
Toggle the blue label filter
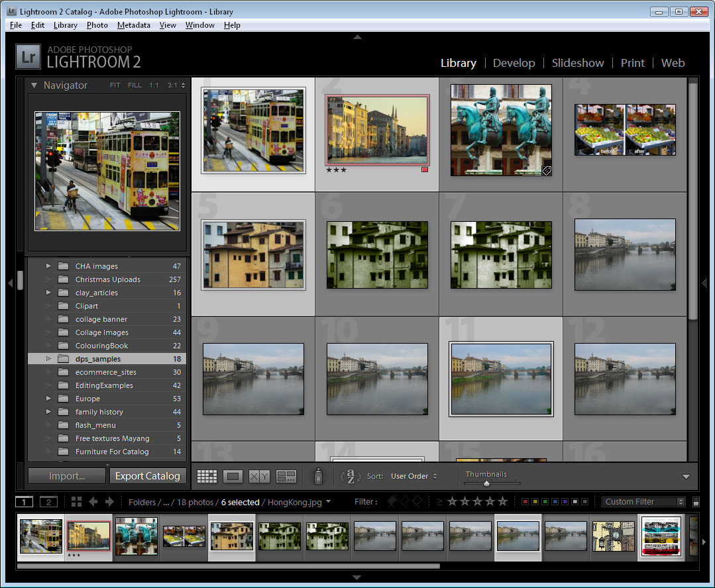coord(555,501)
